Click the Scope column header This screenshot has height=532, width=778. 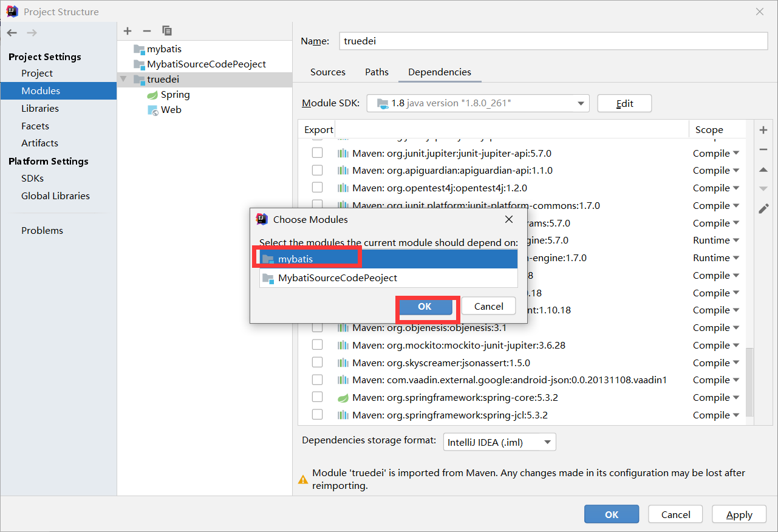click(709, 129)
